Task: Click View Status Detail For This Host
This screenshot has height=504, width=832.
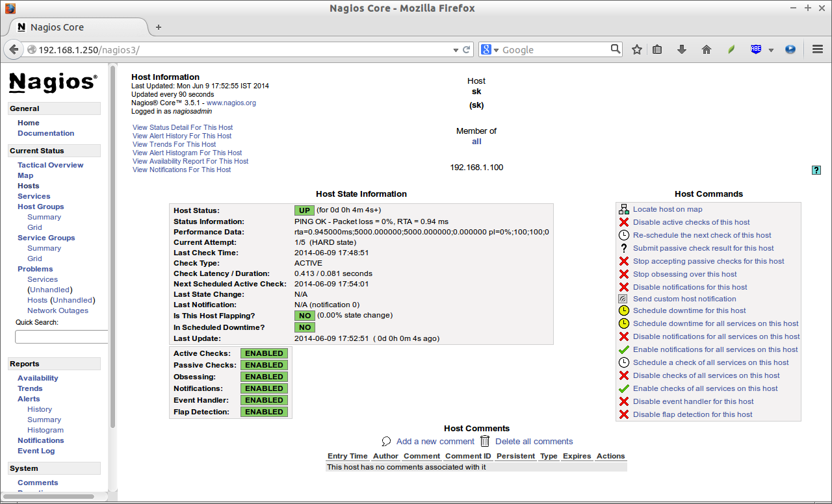Action: [183, 127]
